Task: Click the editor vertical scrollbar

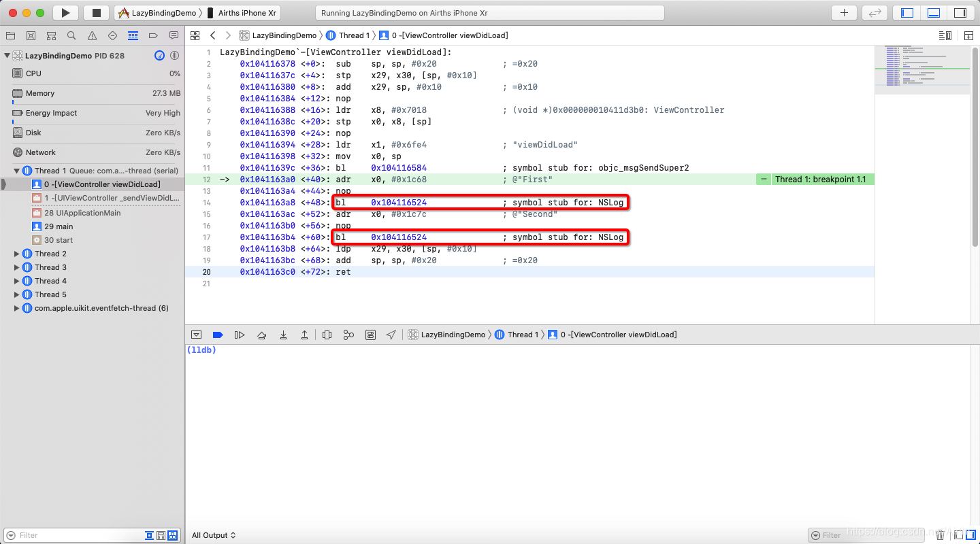Action: 975,148
